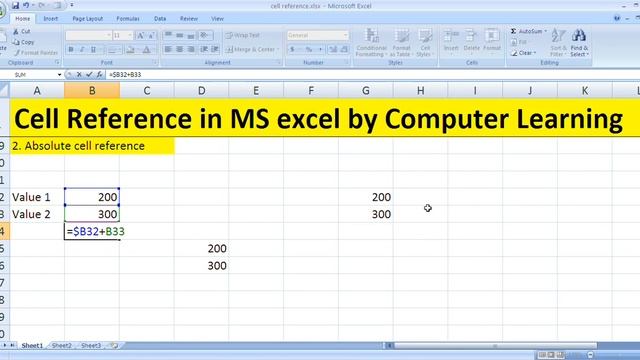This screenshot has height=360, width=640.
Task: Click the Increase Font Size icon
Action: (140, 36)
